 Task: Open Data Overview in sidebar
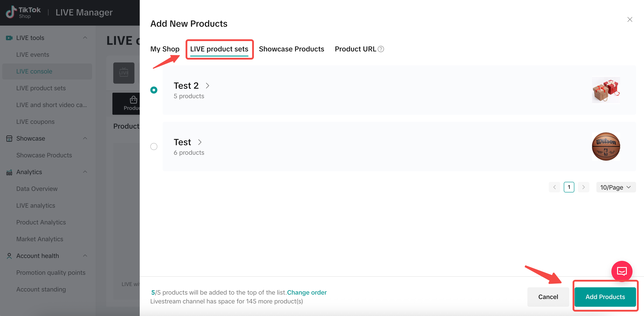37,189
